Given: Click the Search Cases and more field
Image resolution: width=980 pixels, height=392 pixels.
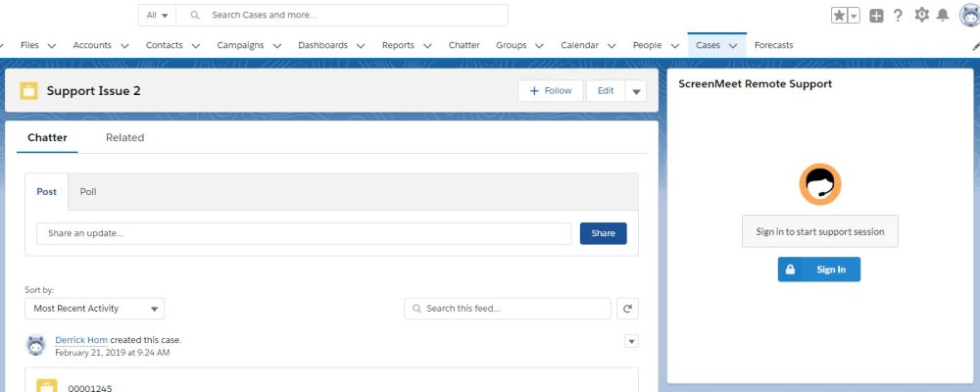Looking at the screenshot, I should (x=342, y=15).
